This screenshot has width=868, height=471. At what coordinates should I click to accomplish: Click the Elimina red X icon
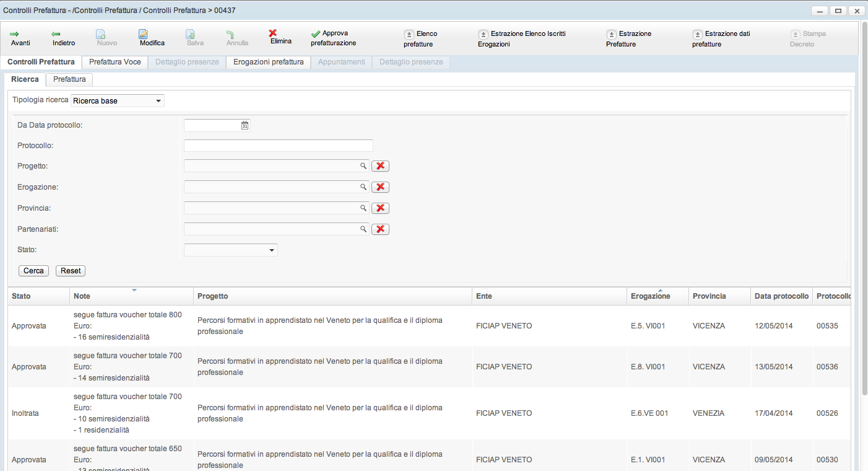pyautogui.click(x=272, y=33)
